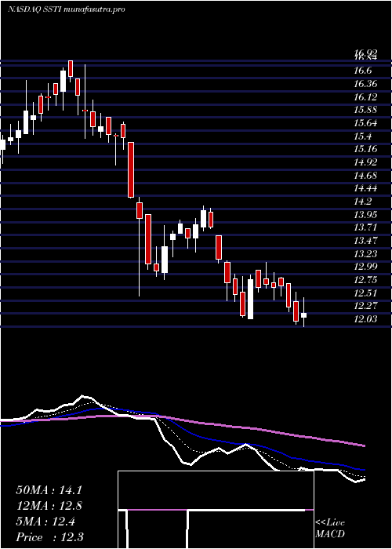Image resolution: width=392 pixels, height=549 pixels.
Task: Click the 50MA : 14.1 readout
Action: pos(50,490)
